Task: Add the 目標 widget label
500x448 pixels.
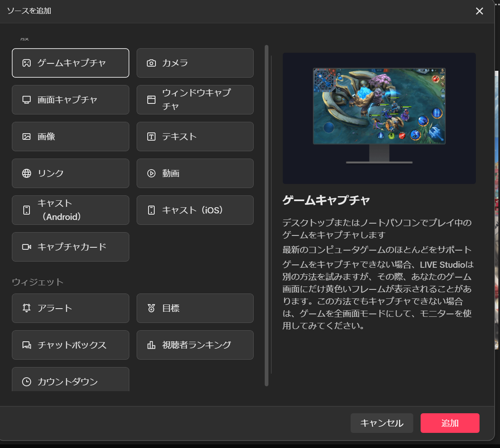Action: (171, 308)
